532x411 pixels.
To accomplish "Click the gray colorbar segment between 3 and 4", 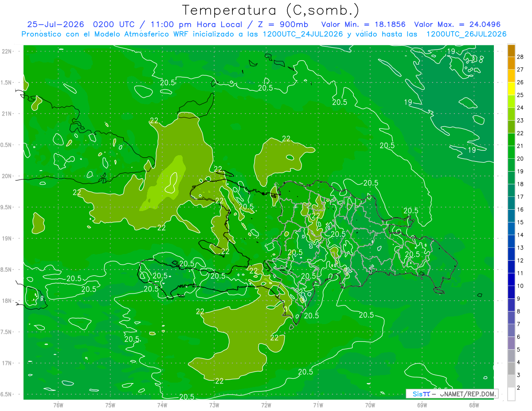I will coord(511,369).
